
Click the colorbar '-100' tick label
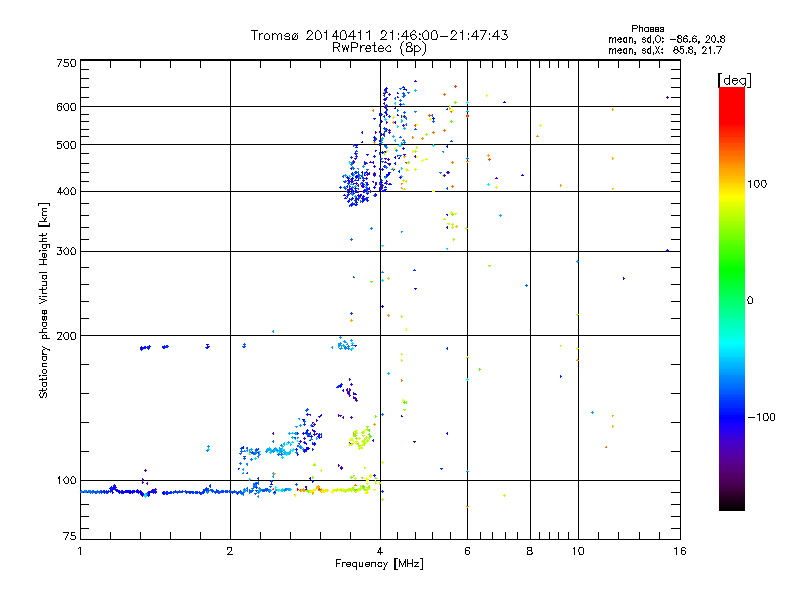coord(761,417)
